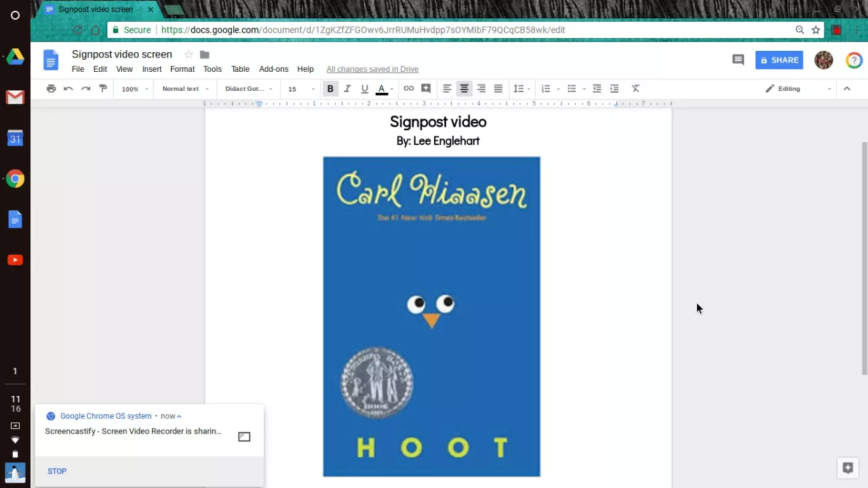
Task: Open the Didact Gothic font dropdown
Action: (249, 89)
